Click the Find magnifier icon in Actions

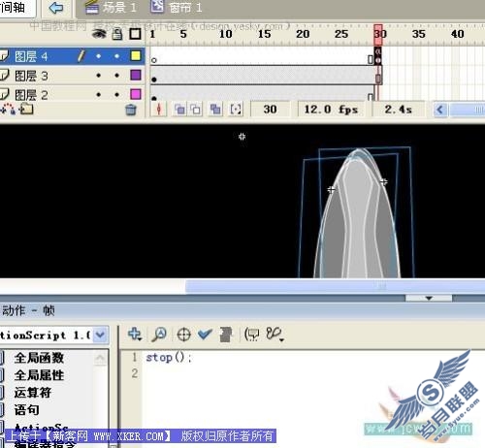pyautogui.click(x=159, y=335)
